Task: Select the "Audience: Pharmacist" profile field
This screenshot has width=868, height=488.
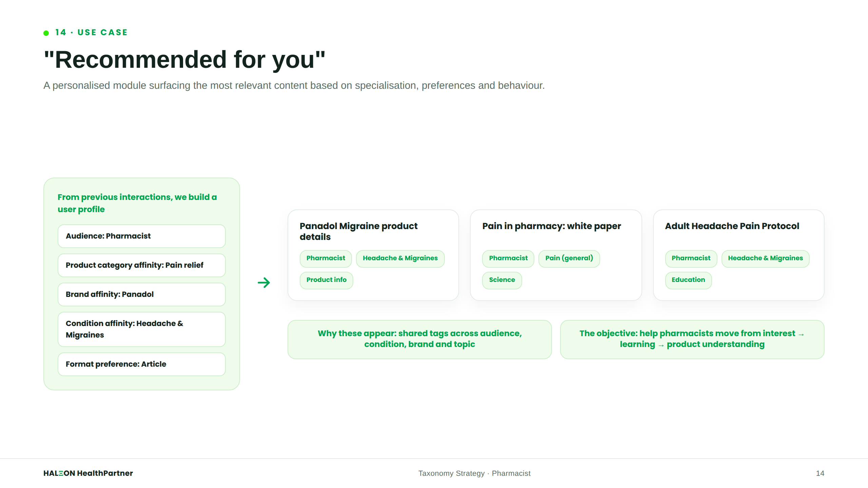Action: (x=142, y=236)
